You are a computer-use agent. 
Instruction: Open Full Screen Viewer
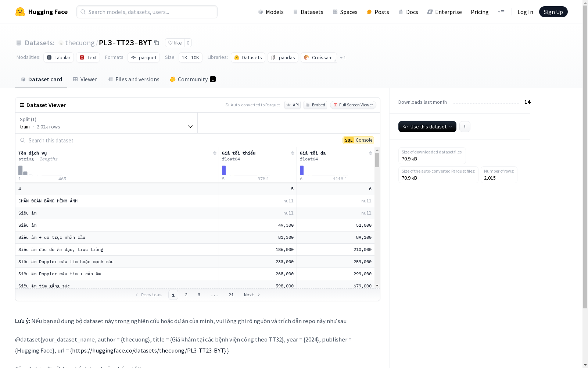click(353, 105)
